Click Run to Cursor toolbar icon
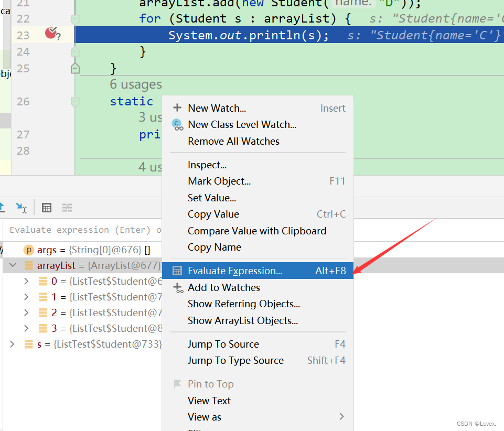 click(21, 208)
